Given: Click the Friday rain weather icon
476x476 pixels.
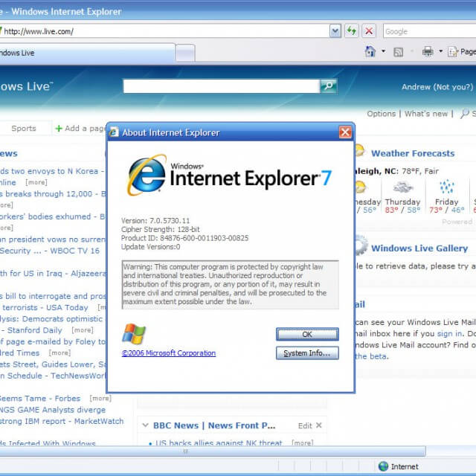Looking at the screenshot, I should 447,187.
